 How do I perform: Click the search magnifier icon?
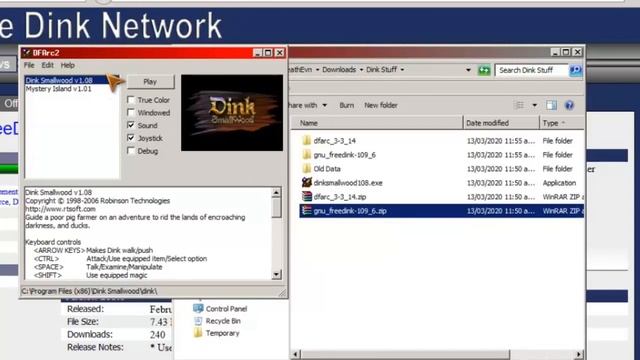pyautogui.click(x=576, y=70)
